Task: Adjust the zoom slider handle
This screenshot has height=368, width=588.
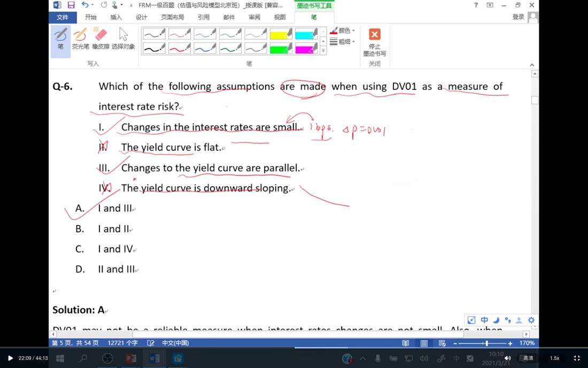Action: click(486, 343)
